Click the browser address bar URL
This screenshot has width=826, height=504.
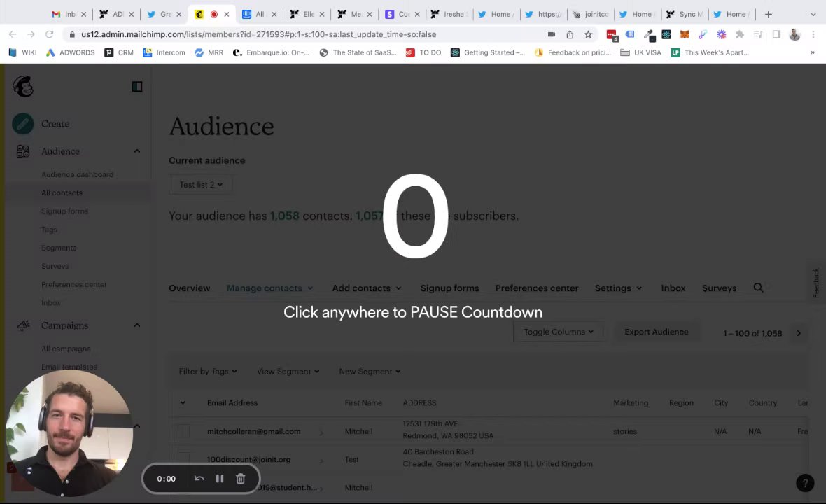pyautogui.click(x=258, y=35)
